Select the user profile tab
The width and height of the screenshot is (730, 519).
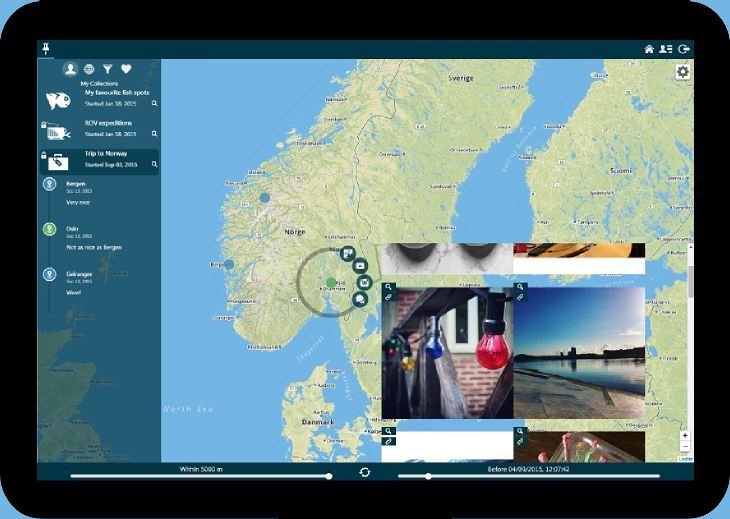70,69
